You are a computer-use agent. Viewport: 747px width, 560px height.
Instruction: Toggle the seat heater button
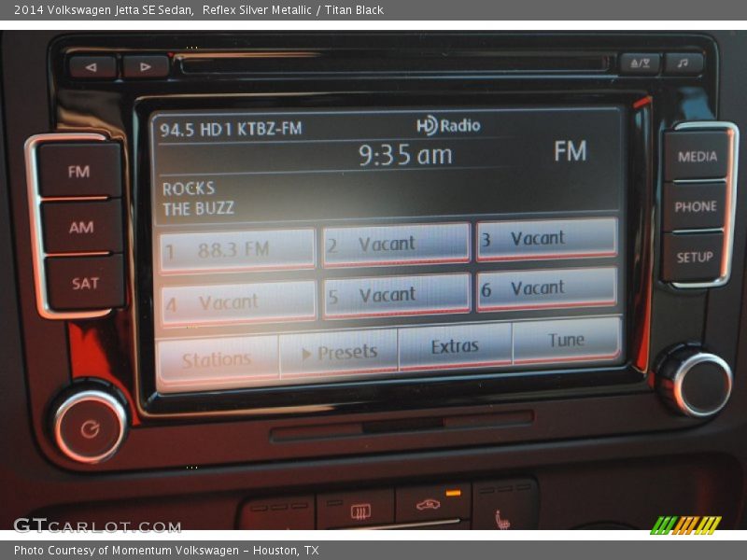click(503, 506)
